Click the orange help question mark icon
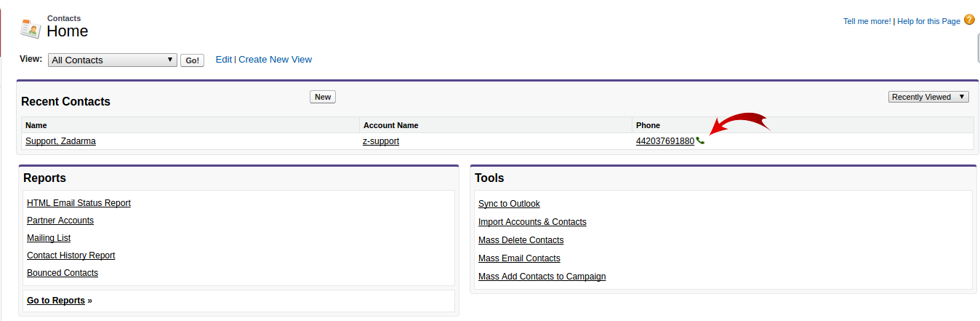 [x=969, y=20]
